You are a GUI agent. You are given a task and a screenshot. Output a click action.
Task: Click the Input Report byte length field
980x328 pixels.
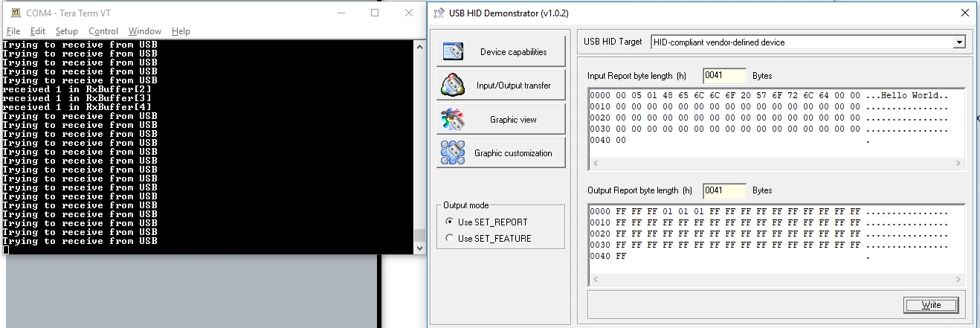724,76
